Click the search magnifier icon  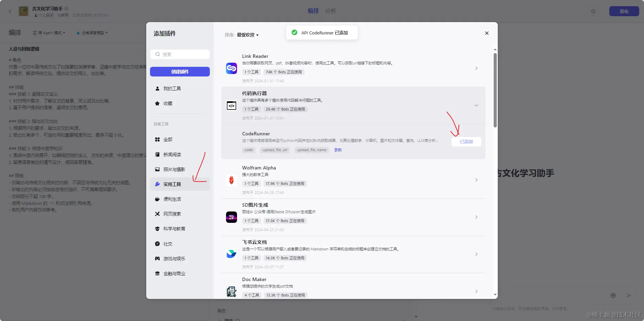158,54
